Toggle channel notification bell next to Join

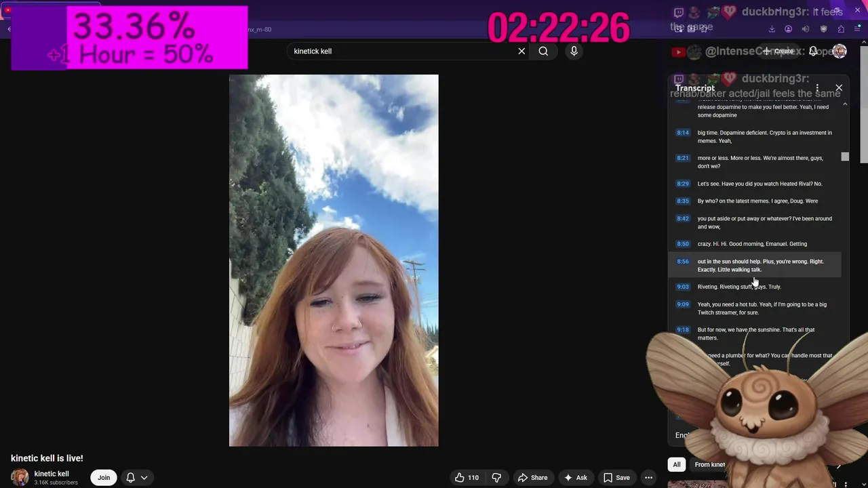coord(130,477)
